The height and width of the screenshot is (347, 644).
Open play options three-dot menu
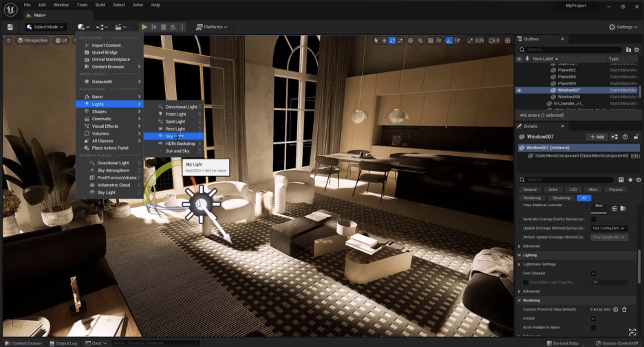tap(182, 27)
